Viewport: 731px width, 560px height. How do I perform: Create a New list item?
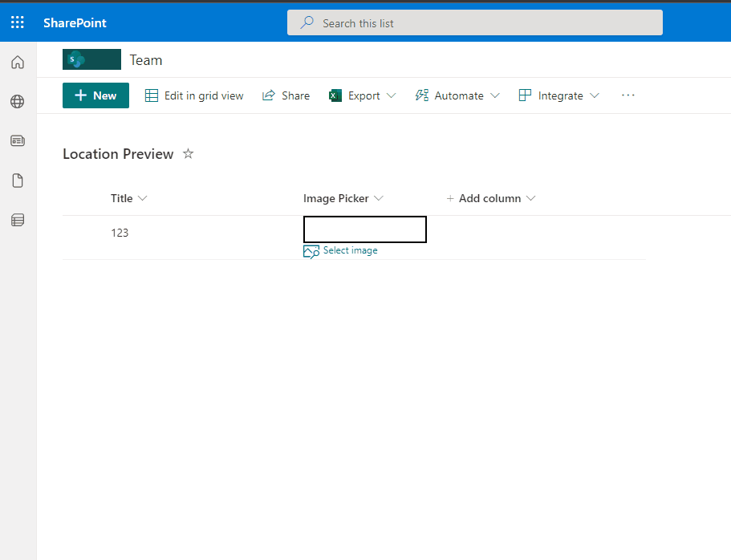pyautogui.click(x=95, y=95)
